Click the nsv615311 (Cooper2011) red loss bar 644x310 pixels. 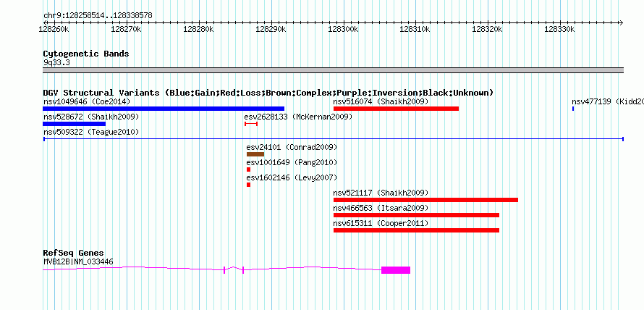tap(416, 230)
